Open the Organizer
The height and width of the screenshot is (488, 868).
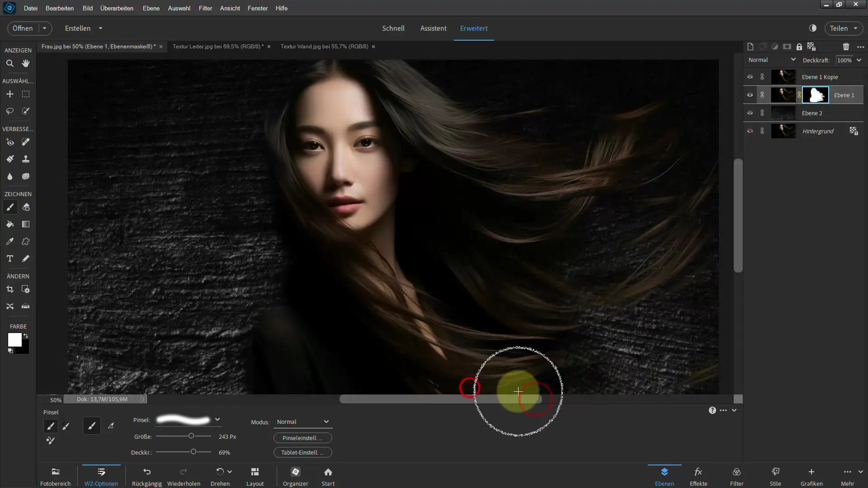pos(295,477)
